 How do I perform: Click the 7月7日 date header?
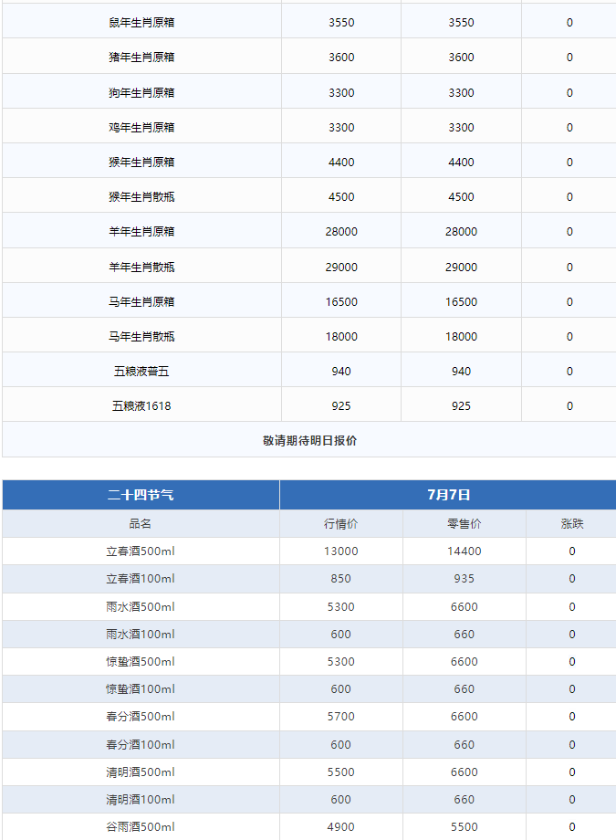pyautogui.click(x=449, y=495)
